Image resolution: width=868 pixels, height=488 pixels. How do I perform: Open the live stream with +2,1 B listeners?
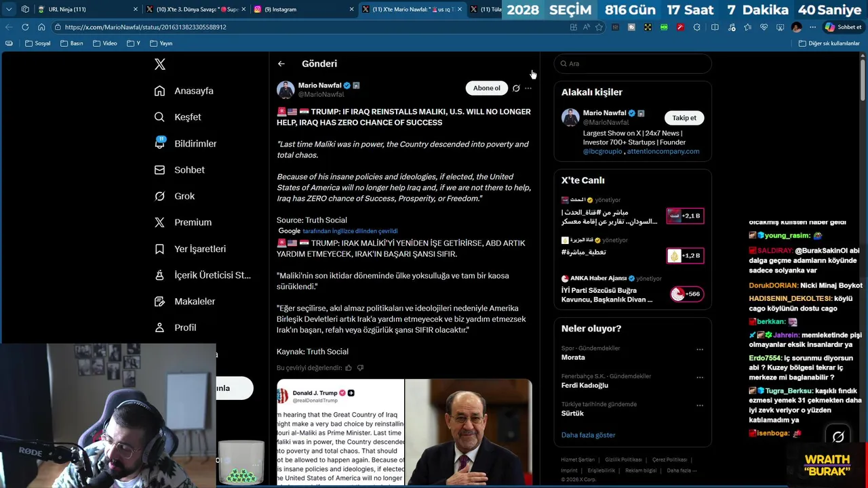685,216
